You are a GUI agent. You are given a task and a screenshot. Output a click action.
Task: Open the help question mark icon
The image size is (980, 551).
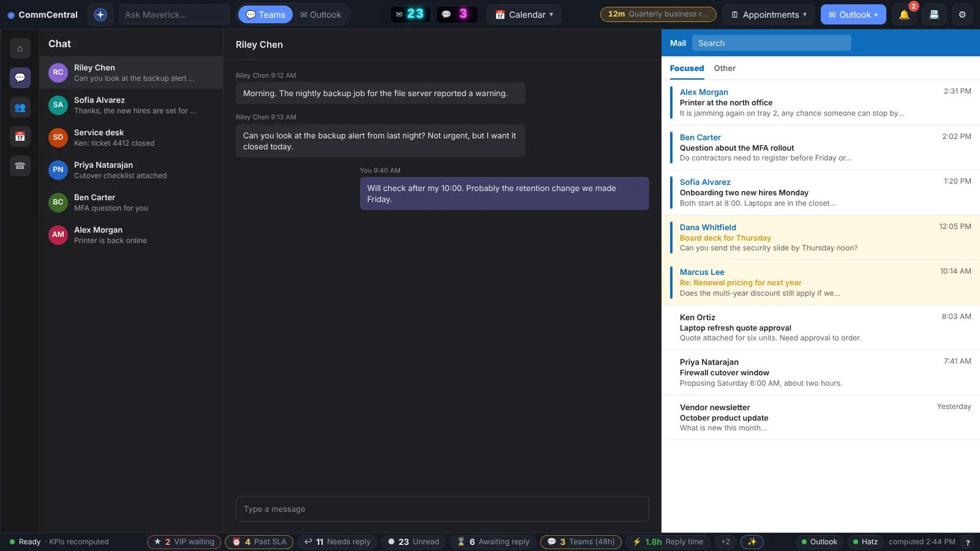968,542
